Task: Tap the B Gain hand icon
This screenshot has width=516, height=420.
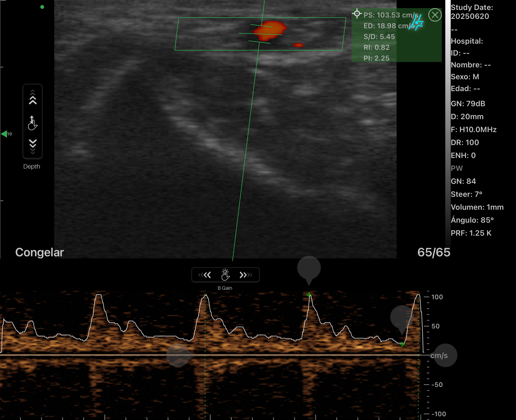Action: (x=225, y=275)
